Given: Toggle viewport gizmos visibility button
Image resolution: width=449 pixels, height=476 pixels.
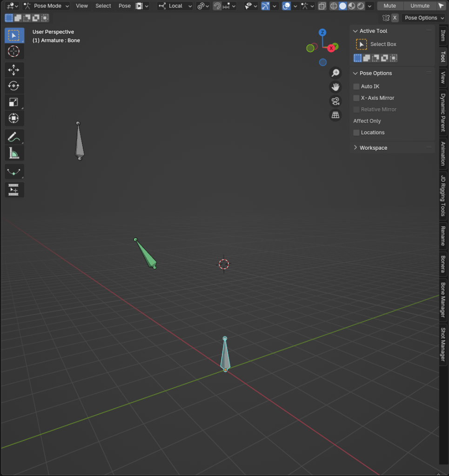Looking at the screenshot, I should 265,6.
